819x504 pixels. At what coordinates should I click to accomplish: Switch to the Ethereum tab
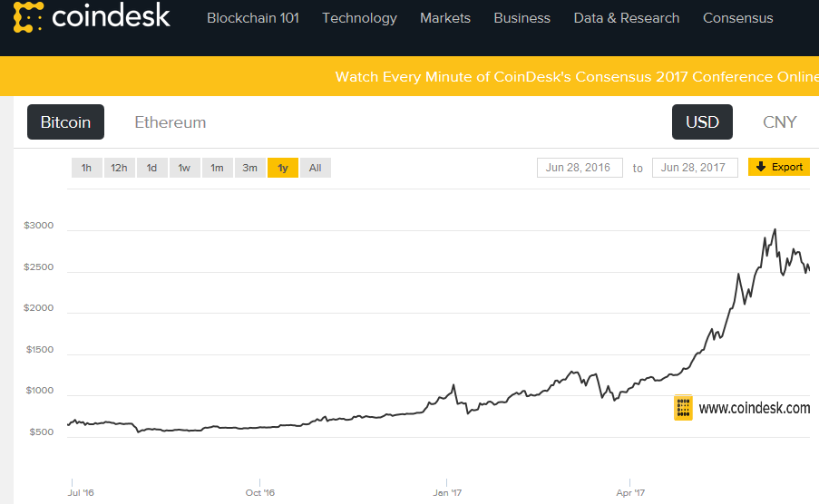[170, 122]
